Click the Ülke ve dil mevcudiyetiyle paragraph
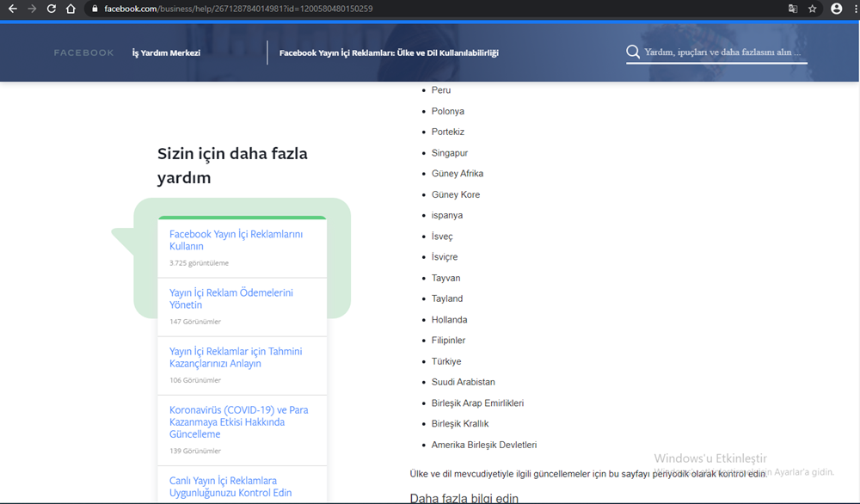Screen dimensions: 860x504 click(588, 473)
